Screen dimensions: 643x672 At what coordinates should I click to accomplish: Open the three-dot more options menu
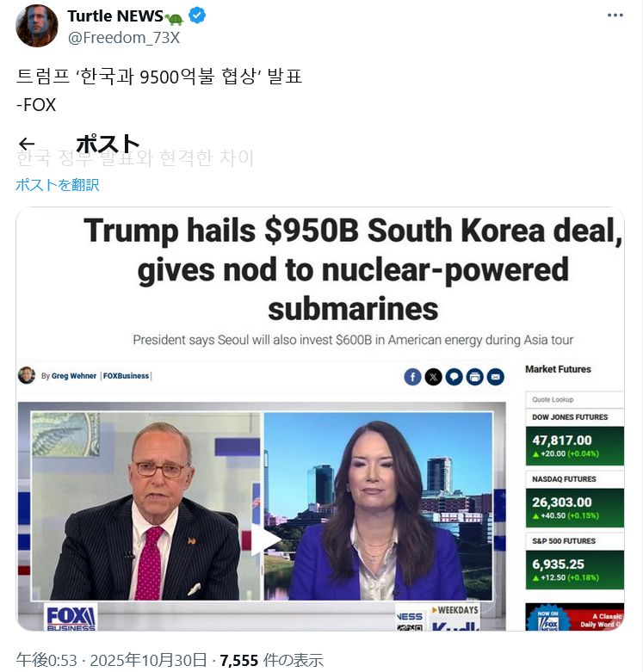[x=615, y=15]
